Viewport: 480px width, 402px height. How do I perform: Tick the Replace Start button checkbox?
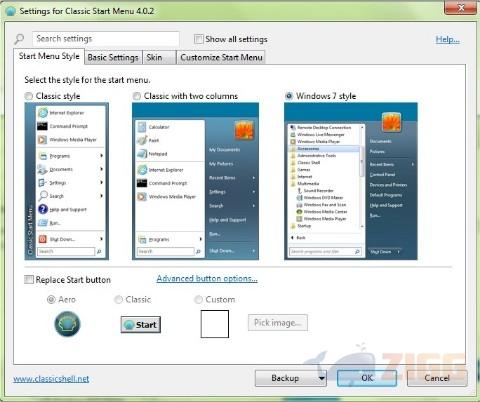[29, 279]
